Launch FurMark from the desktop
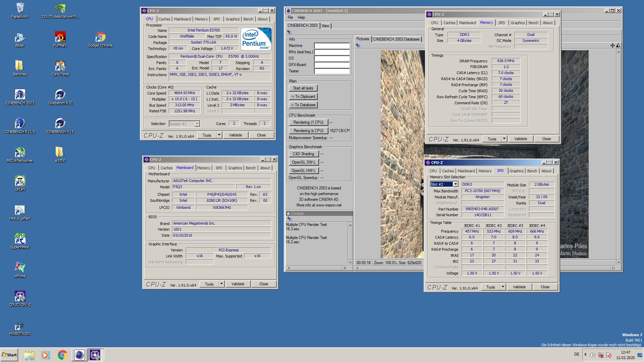The image size is (644, 362). [60, 40]
